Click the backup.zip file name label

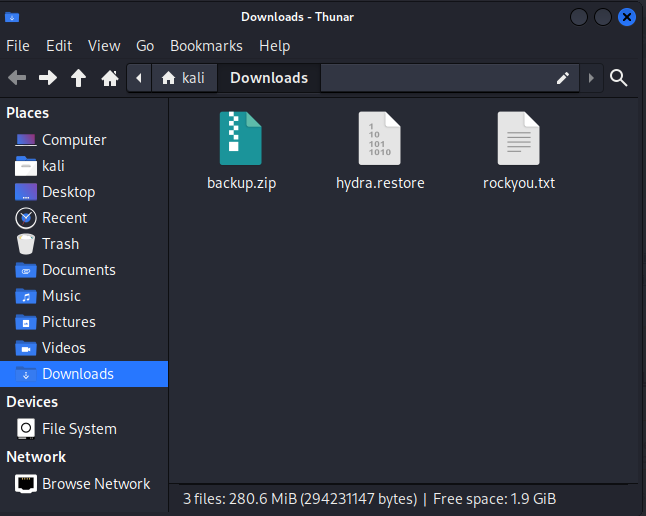point(241,183)
